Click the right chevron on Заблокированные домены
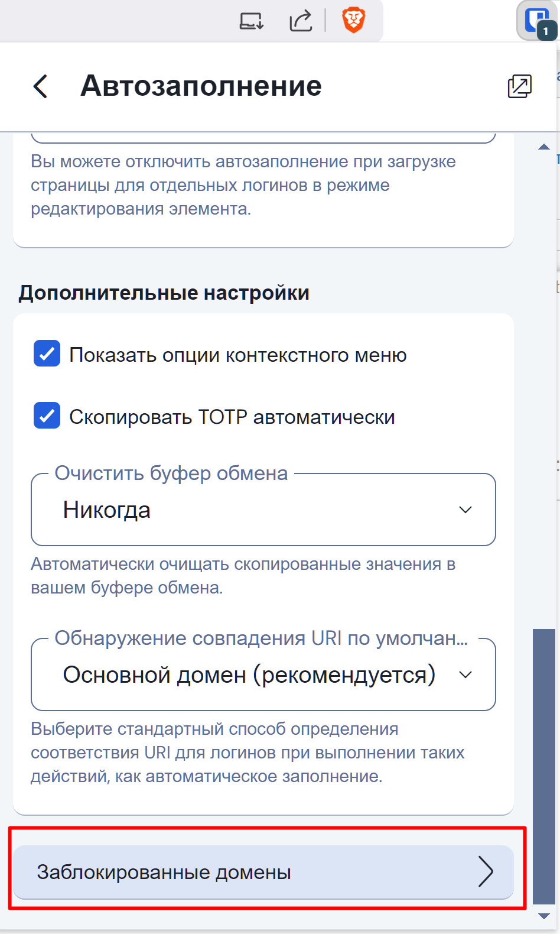The image size is (560, 934). [x=486, y=872]
